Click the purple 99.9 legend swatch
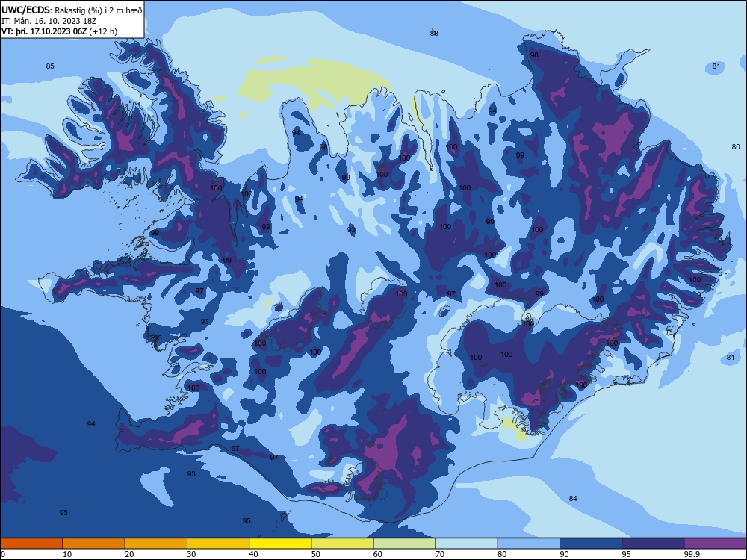 pos(715,544)
